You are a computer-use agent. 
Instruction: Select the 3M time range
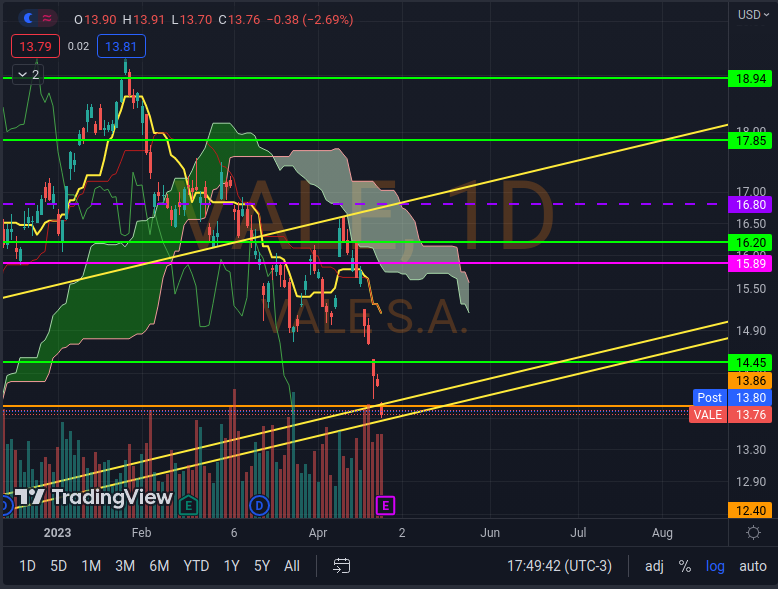(125, 566)
